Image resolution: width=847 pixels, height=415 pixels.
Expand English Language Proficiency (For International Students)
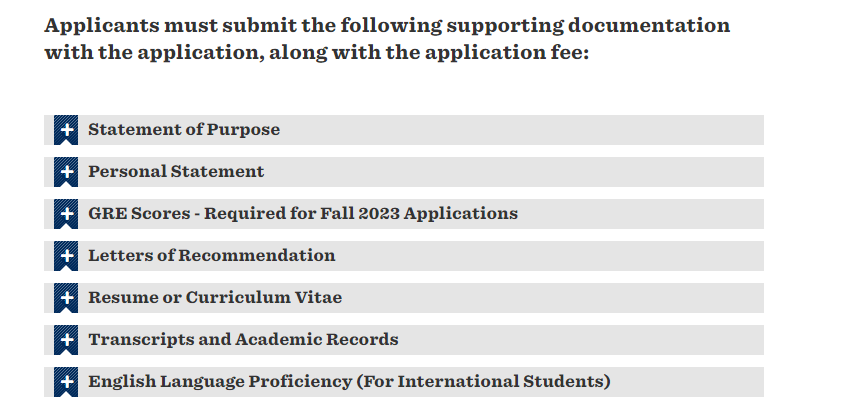pyautogui.click(x=349, y=382)
